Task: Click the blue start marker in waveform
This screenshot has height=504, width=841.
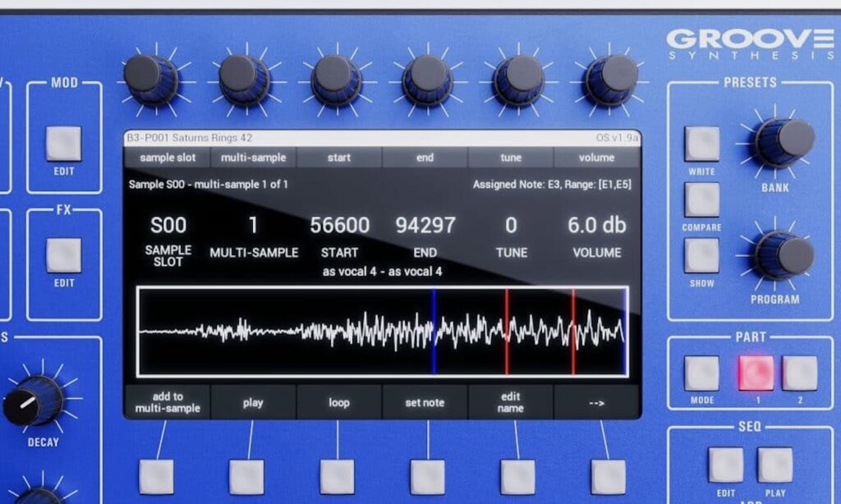Action: point(434,332)
